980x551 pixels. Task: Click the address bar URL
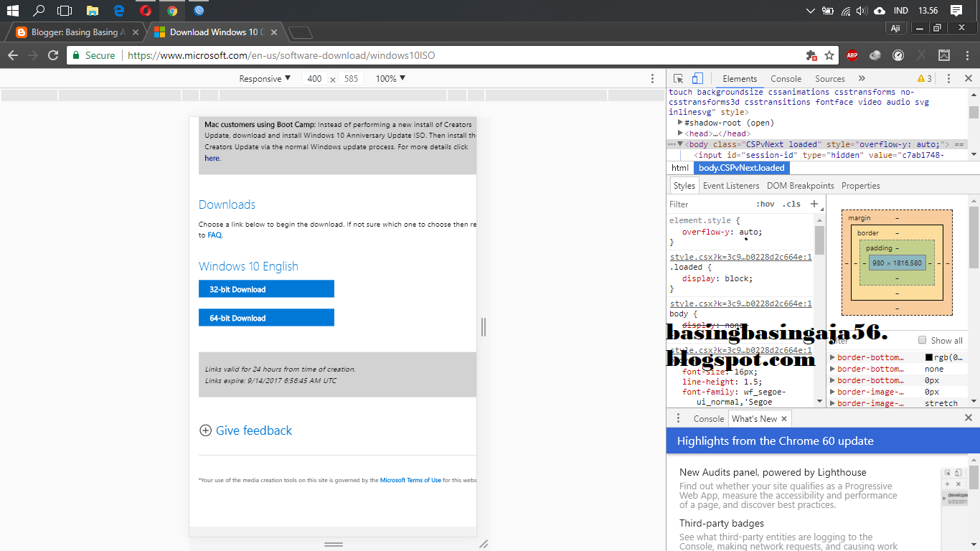pos(281,55)
